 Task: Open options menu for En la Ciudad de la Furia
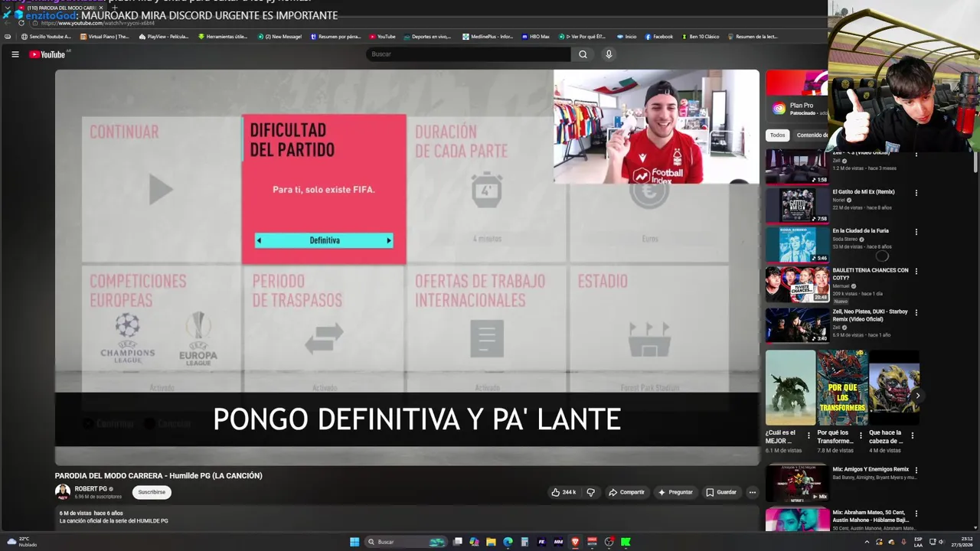(x=916, y=232)
